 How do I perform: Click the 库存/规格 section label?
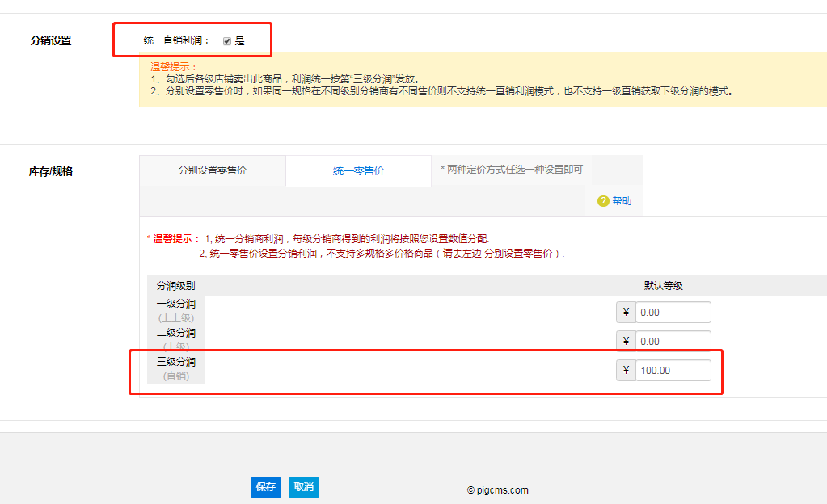click(x=51, y=171)
